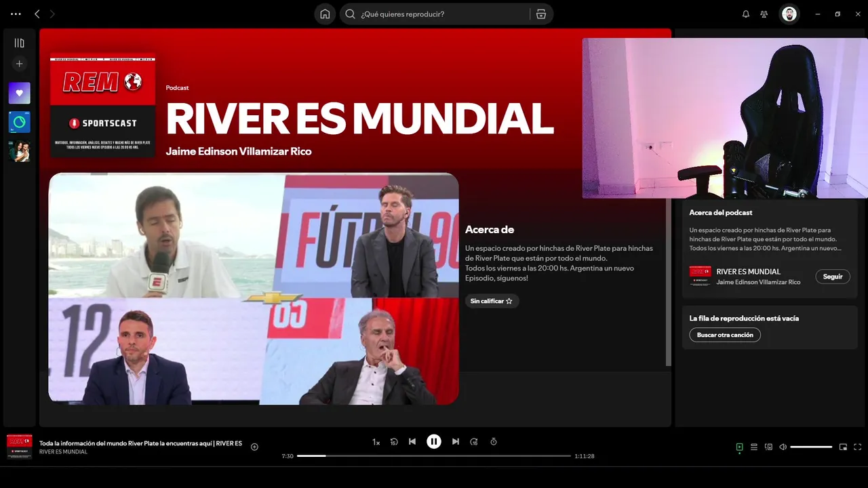Open the teal circle playlist in sidebar
This screenshot has width=868, height=488.
[x=20, y=122]
